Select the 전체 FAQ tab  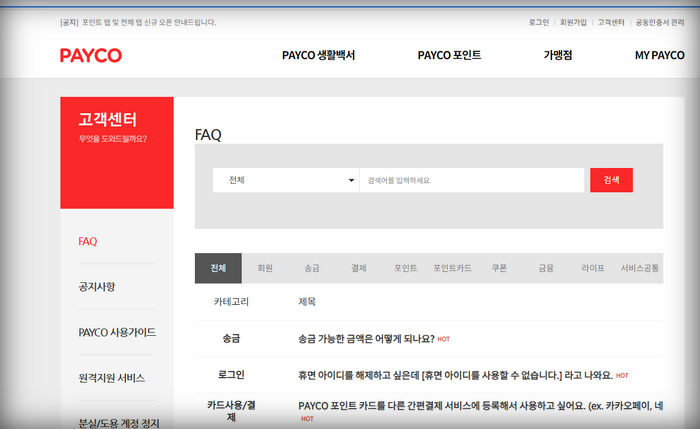click(x=218, y=268)
